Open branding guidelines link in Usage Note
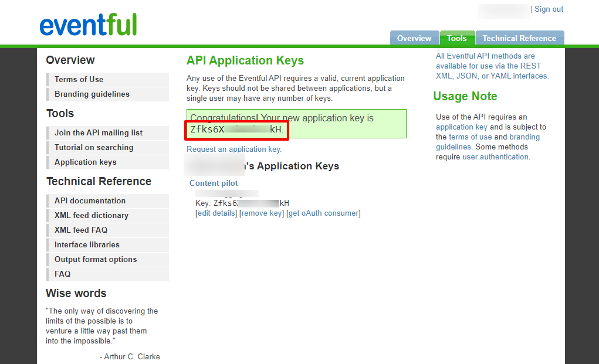599x364 pixels. (488, 142)
